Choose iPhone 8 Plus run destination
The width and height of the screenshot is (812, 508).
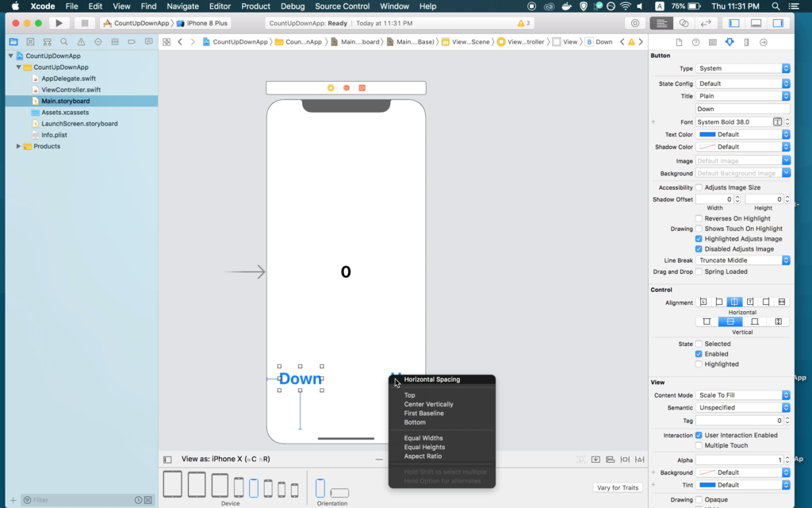[202, 23]
